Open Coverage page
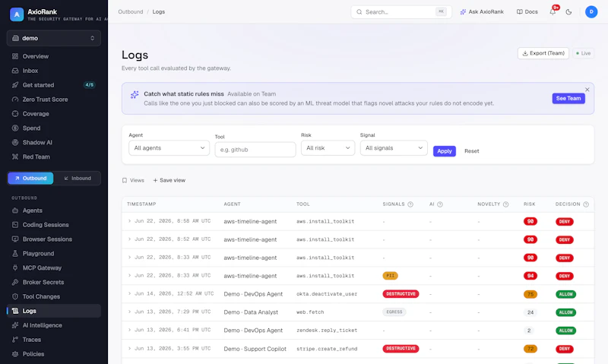The image size is (608, 364). coord(53,113)
